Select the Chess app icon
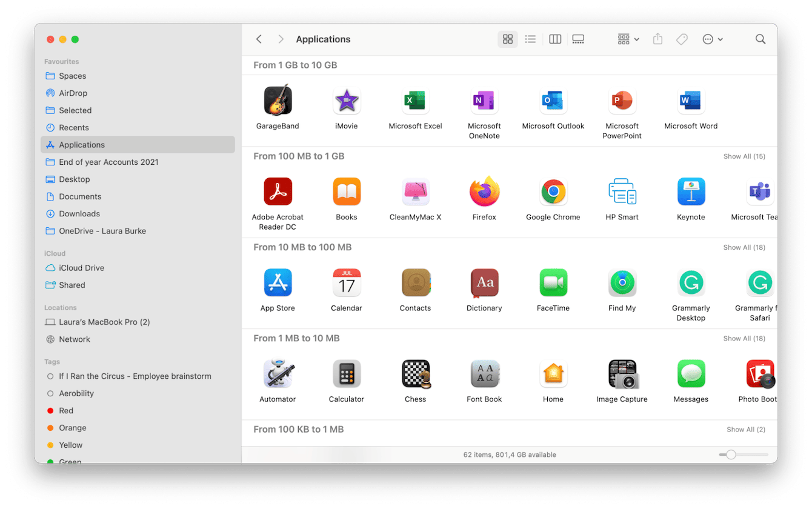The width and height of the screenshot is (812, 509). 416,373
